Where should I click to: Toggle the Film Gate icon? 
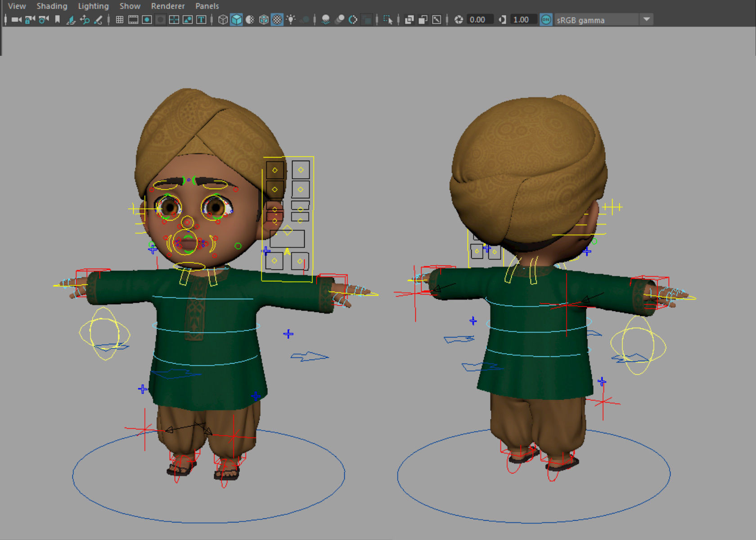click(133, 19)
